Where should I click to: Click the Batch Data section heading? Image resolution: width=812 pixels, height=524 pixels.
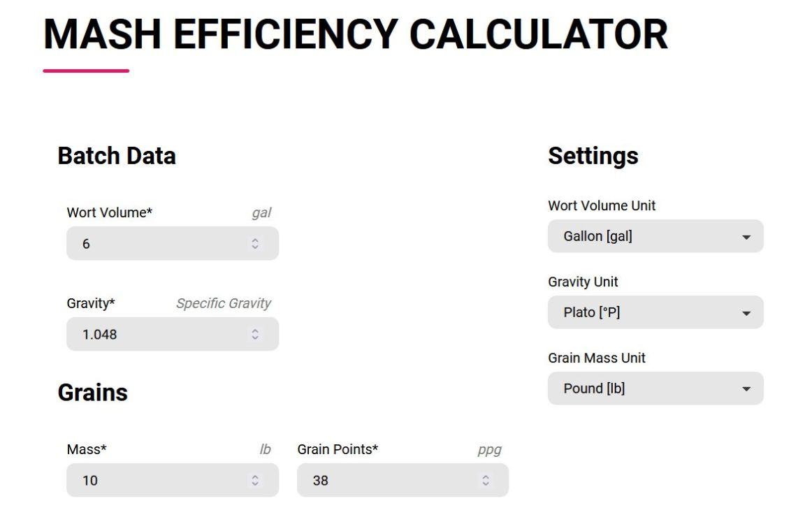click(117, 156)
